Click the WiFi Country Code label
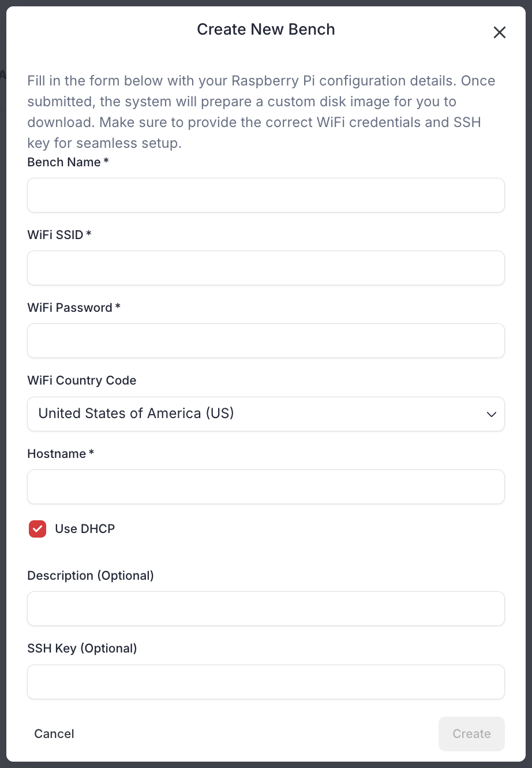532x768 pixels. pos(81,381)
